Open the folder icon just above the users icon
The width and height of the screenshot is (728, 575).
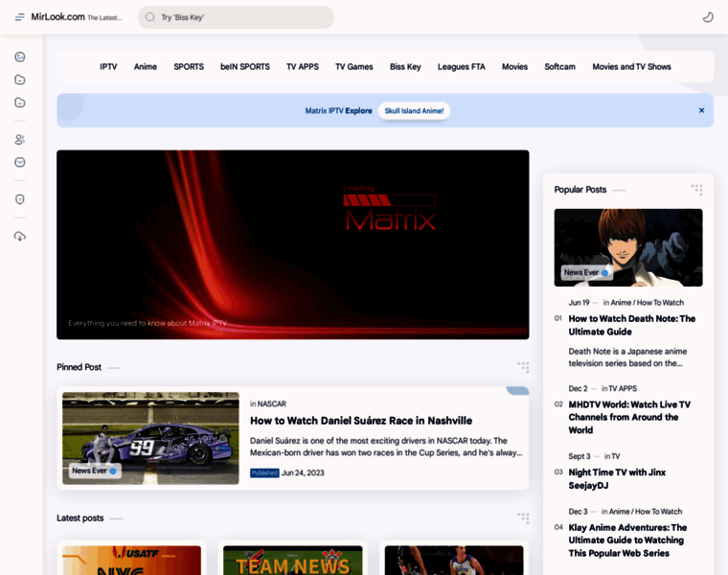[x=20, y=103]
